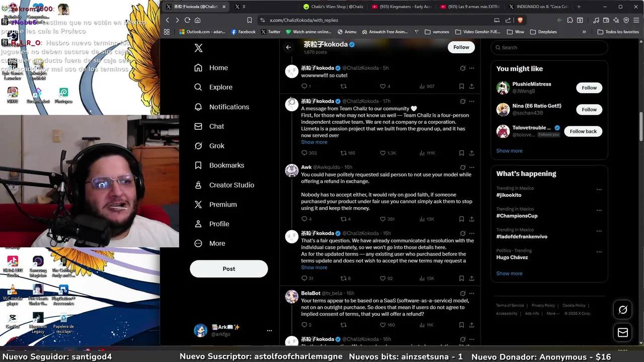Reply to BelaBot's post

306,325
